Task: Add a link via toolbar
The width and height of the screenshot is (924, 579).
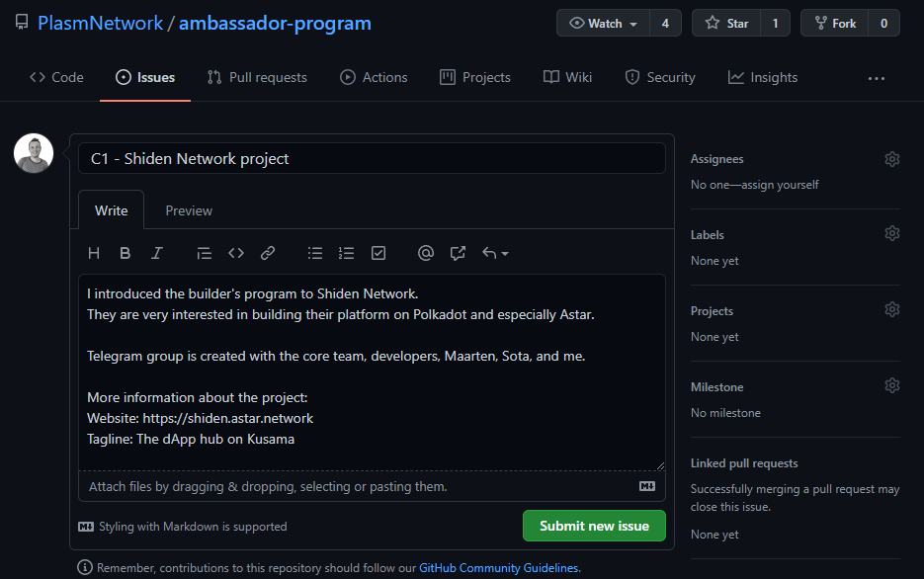Action: (268, 253)
